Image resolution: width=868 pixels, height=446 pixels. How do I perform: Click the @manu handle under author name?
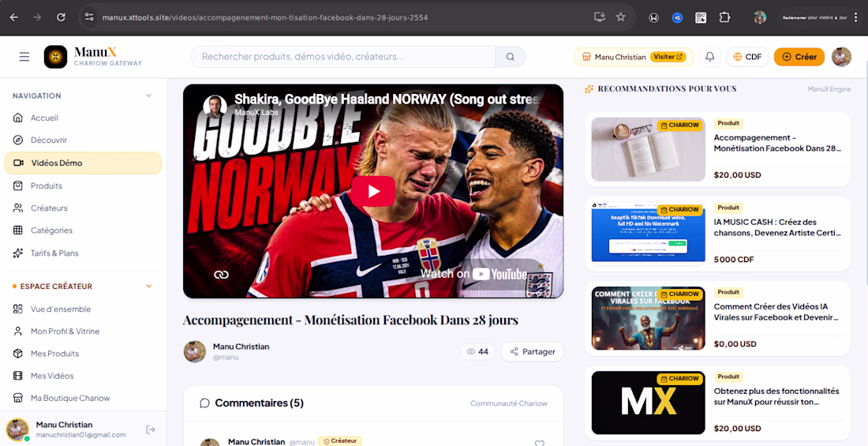tap(226, 358)
